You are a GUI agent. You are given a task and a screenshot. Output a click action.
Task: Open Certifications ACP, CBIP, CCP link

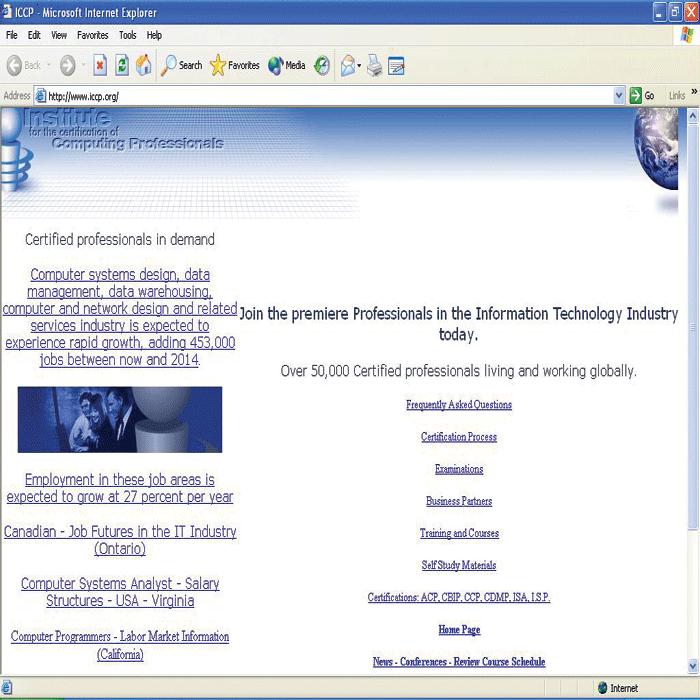point(459,597)
